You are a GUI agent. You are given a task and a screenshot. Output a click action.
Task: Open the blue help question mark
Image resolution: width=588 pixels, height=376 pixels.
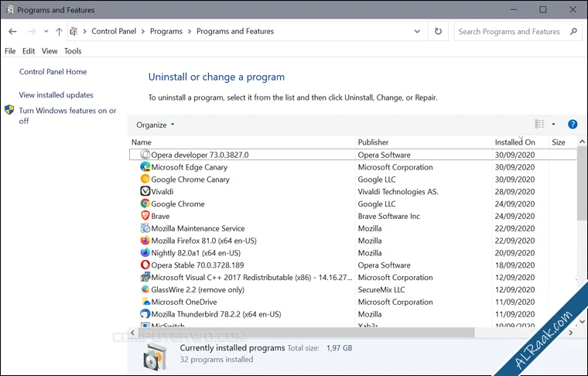pyautogui.click(x=573, y=124)
